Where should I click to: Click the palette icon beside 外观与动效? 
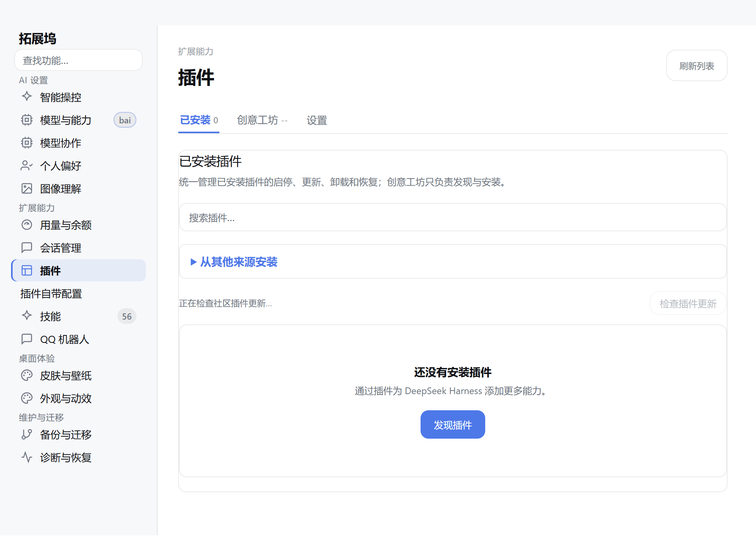[x=27, y=398]
